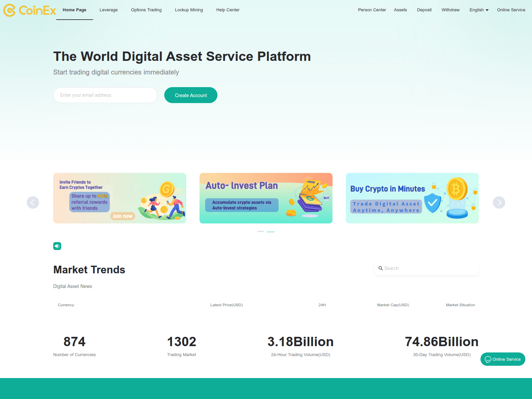Open the Help Center
This screenshot has width=532, height=399.
click(228, 10)
